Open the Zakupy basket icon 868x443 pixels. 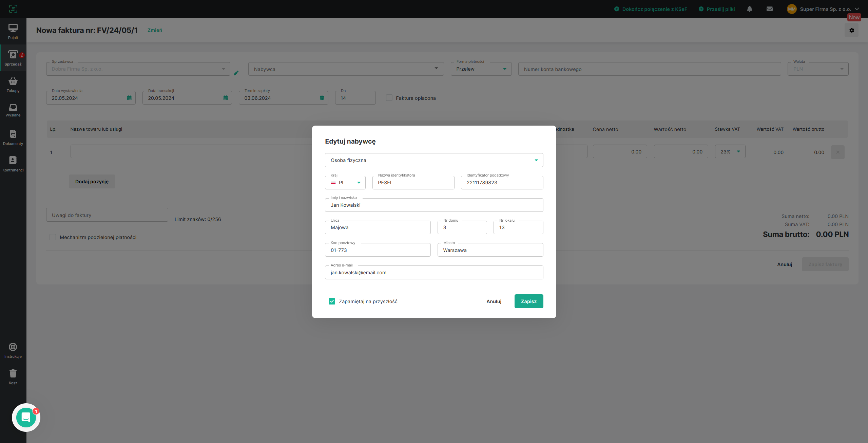[13, 81]
